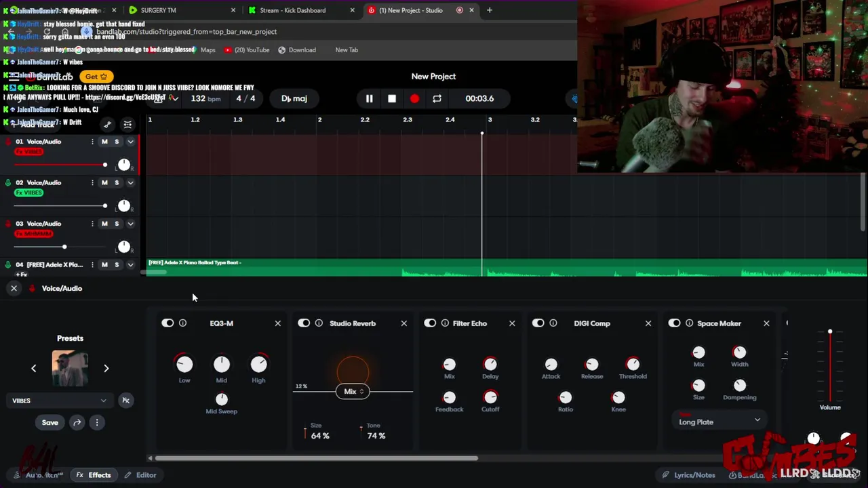This screenshot has width=868, height=488.
Task: Switch to Editor tab
Action: tap(140, 475)
